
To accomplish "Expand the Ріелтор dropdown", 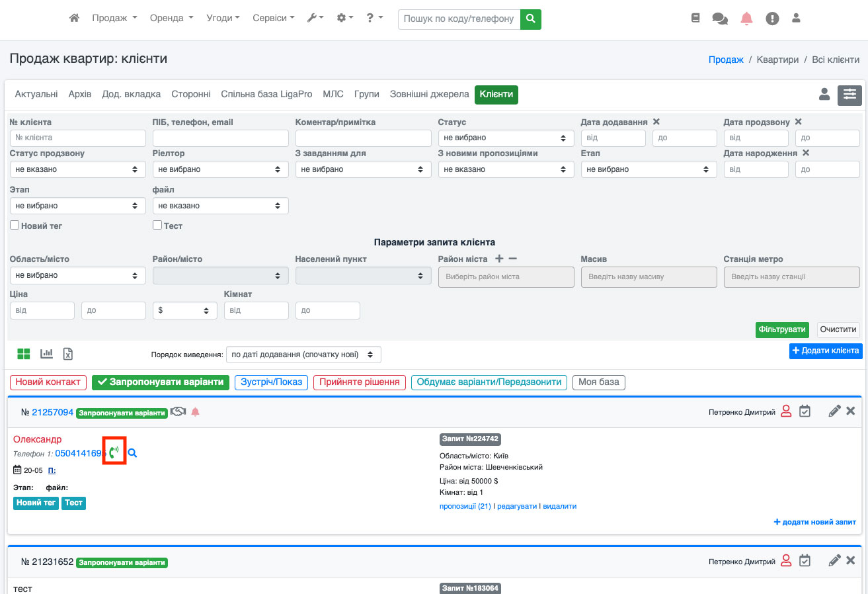I will 220,169.
